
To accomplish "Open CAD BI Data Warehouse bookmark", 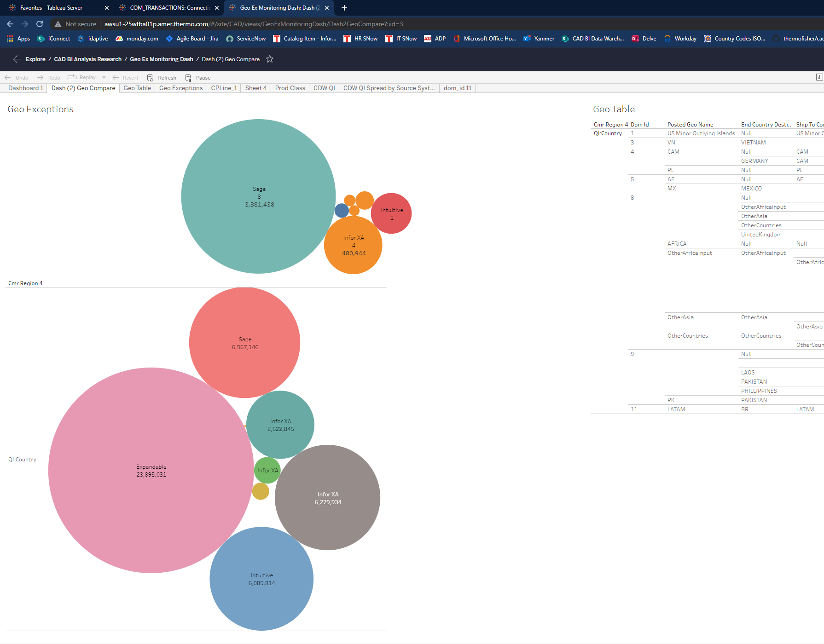I will point(593,39).
